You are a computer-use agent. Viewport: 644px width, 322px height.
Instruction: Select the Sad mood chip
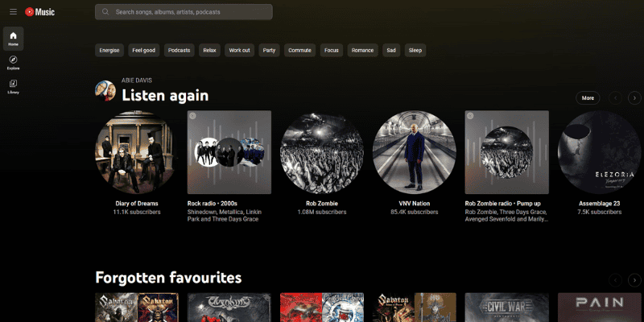(x=391, y=51)
